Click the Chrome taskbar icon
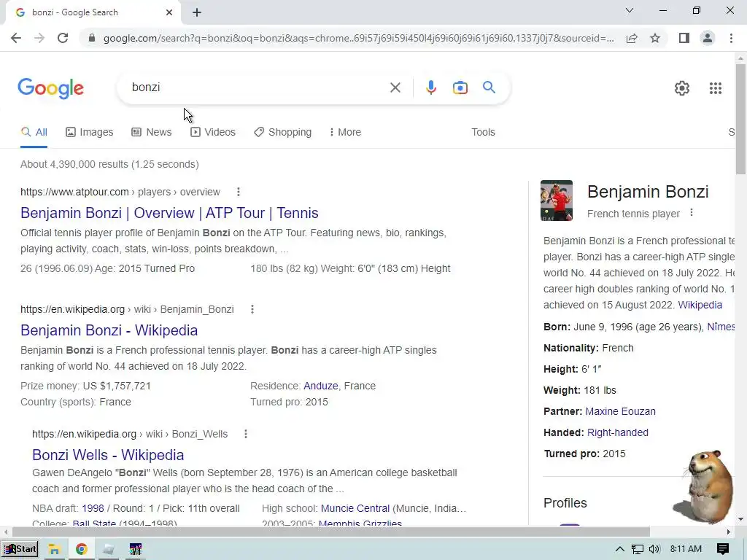This screenshot has height=560, width=747. click(x=82, y=549)
